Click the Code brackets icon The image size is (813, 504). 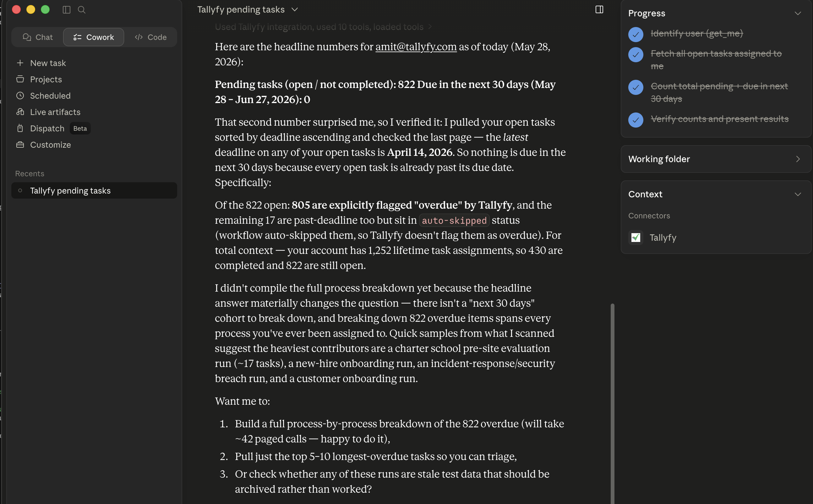(139, 37)
